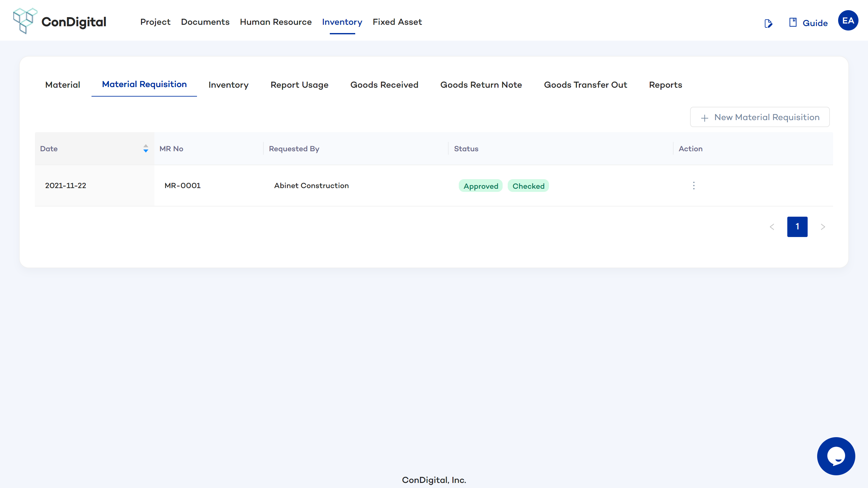The image size is (868, 488).
Task: Click the Approved status badge
Action: 480,186
